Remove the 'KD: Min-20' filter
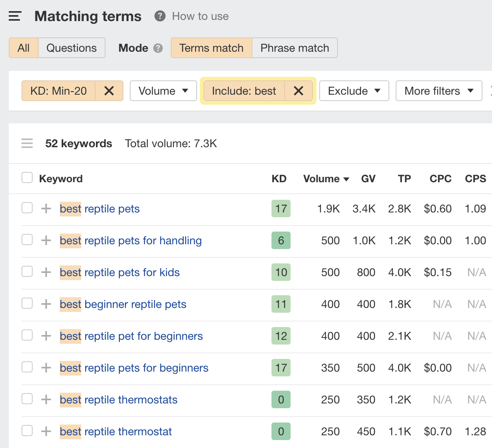Screen dimensions: 492x448 pyautogui.click(x=109, y=91)
